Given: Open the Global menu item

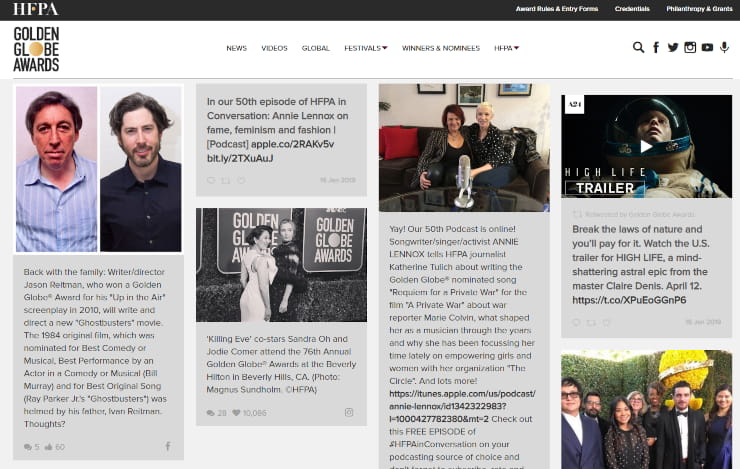Looking at the screenshot, I should pos(316,48).
